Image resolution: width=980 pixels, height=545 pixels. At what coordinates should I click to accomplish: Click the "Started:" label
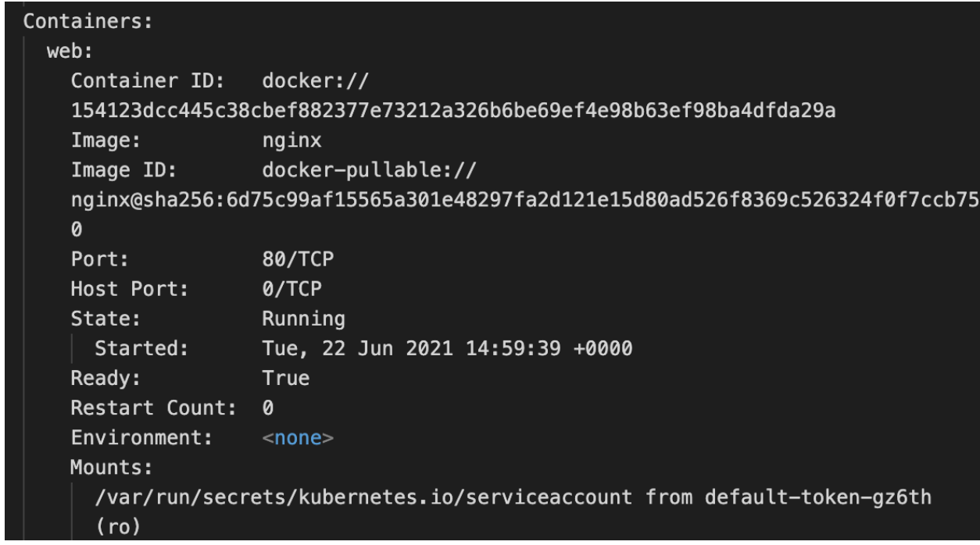point(141,349)
